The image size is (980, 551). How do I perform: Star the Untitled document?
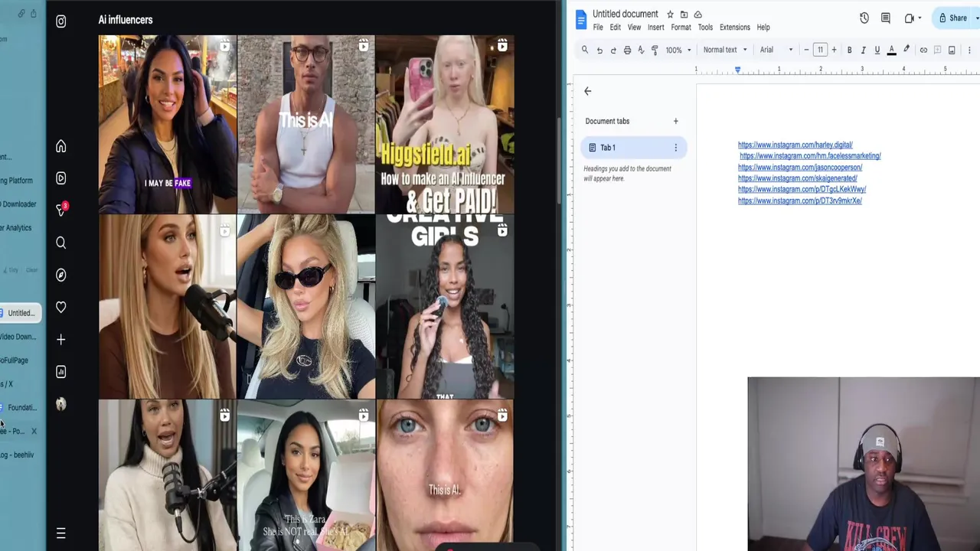pos(670,15)
